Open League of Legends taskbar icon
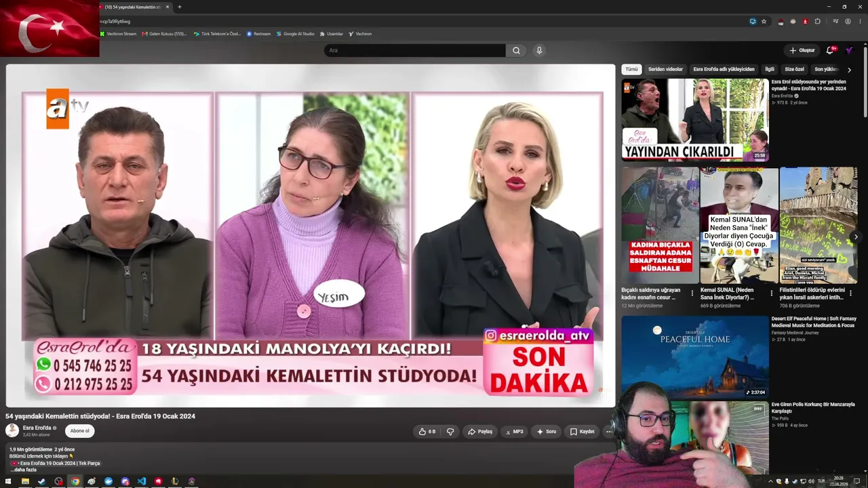 click(175, 481)
